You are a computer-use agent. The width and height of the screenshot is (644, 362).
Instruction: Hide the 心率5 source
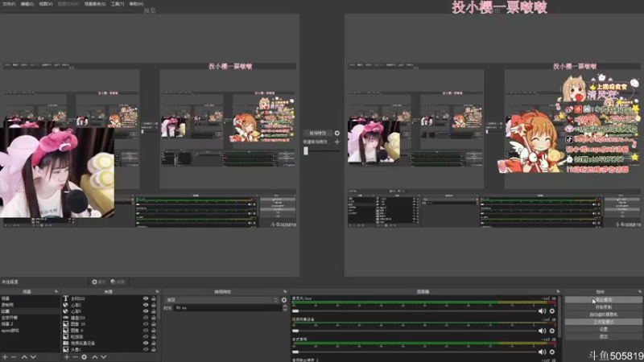[x=146, y=311]
